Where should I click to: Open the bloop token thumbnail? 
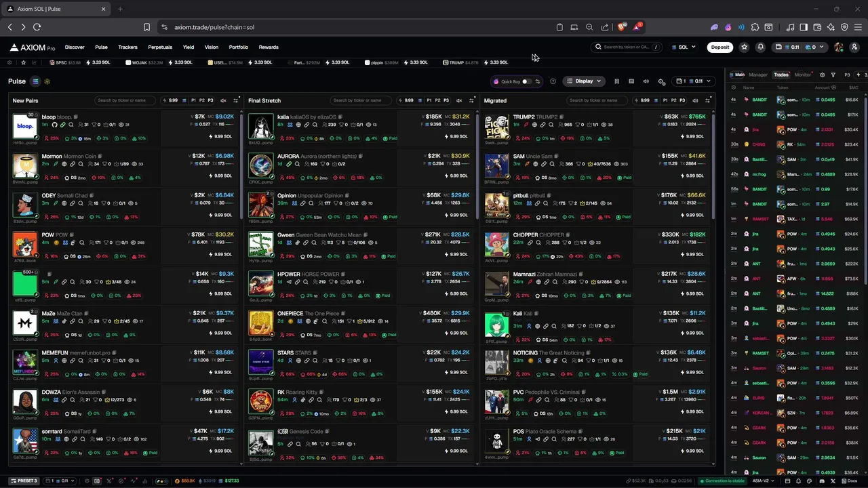(24, 126)
